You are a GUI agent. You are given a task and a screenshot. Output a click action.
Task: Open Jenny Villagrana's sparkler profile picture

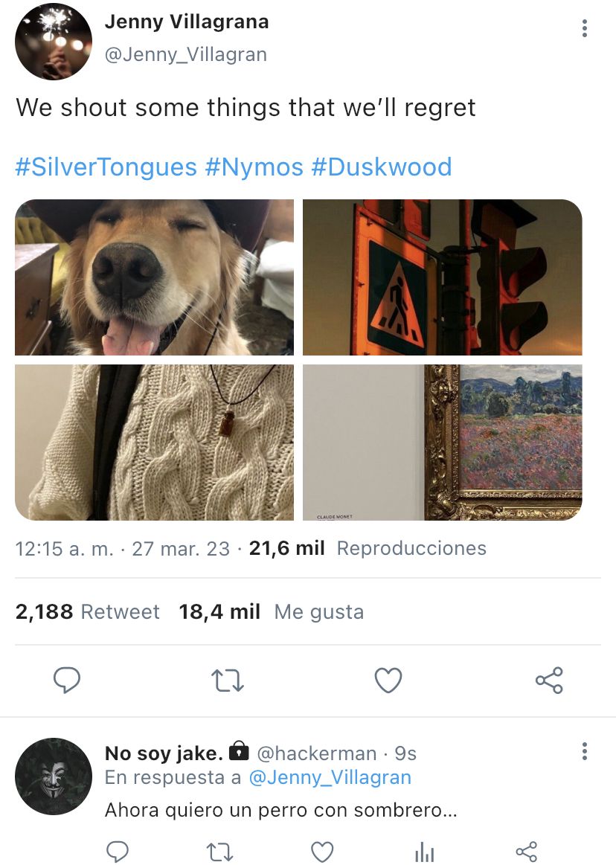click(54, 42)
